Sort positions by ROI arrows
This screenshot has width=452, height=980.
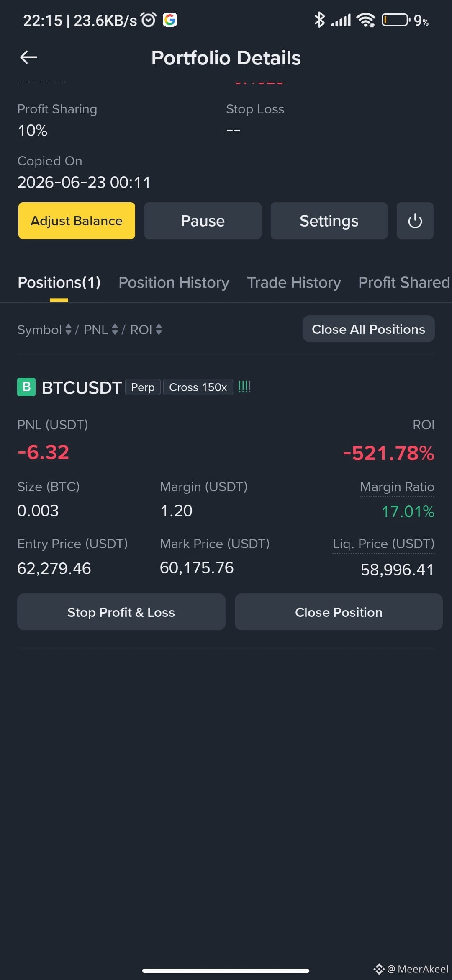pyautogui.click(x=159, y=330)
